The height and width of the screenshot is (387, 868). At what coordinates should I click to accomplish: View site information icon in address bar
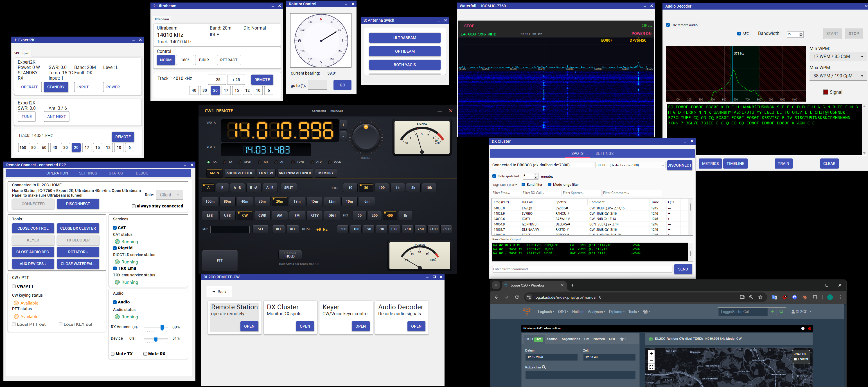tap(529, 297)
